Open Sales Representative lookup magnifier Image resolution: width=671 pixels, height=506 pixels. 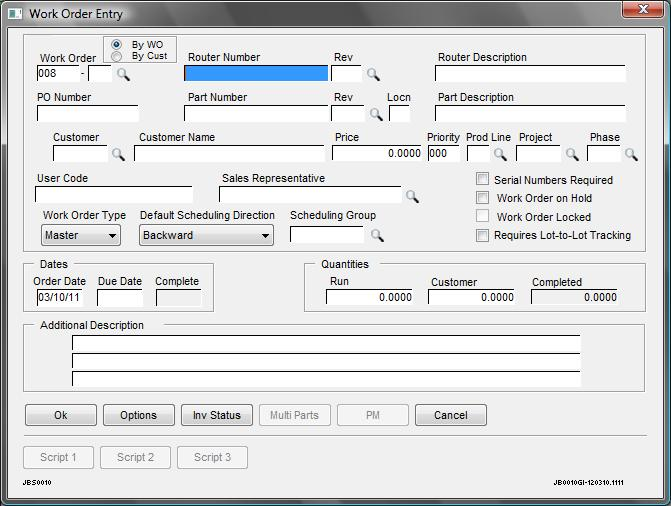(412, 196)
